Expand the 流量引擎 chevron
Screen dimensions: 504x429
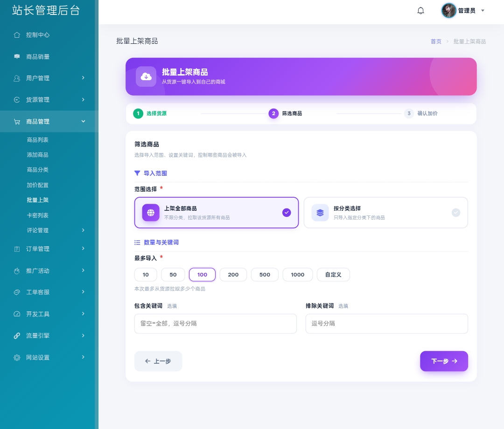[83, 336]
